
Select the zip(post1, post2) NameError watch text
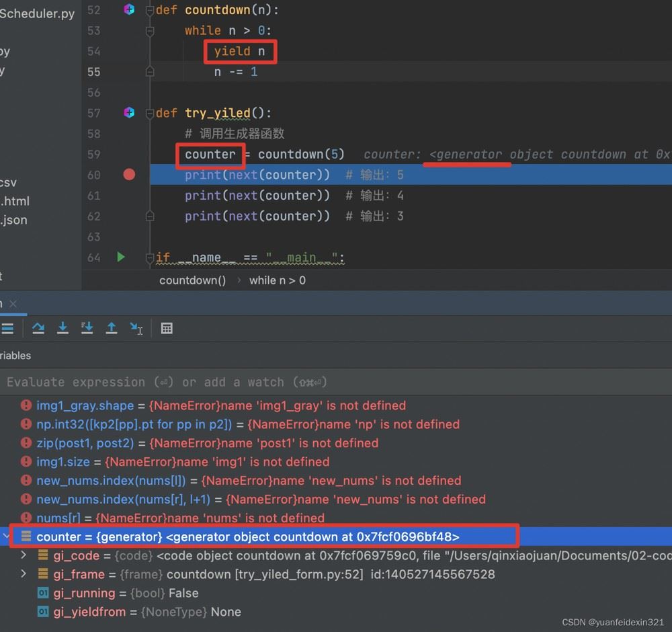click(208, 443)
